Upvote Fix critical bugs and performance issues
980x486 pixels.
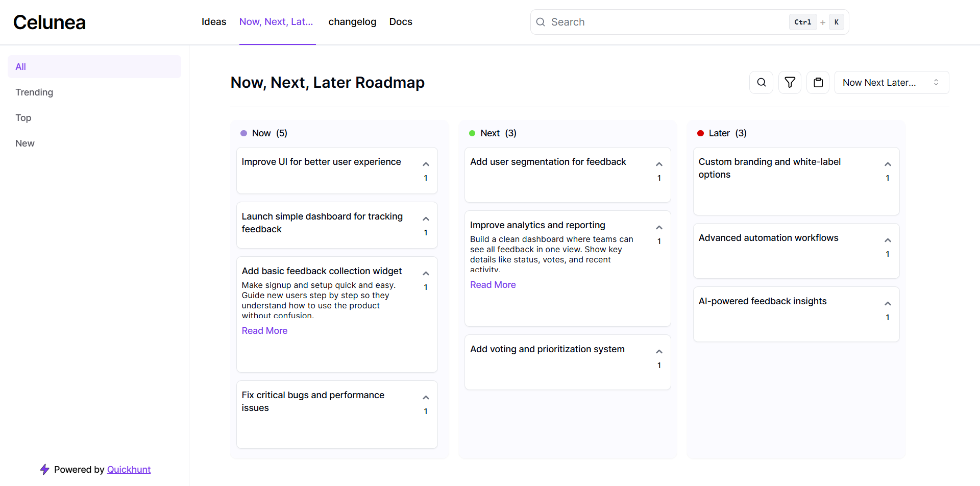coord(426,397)
